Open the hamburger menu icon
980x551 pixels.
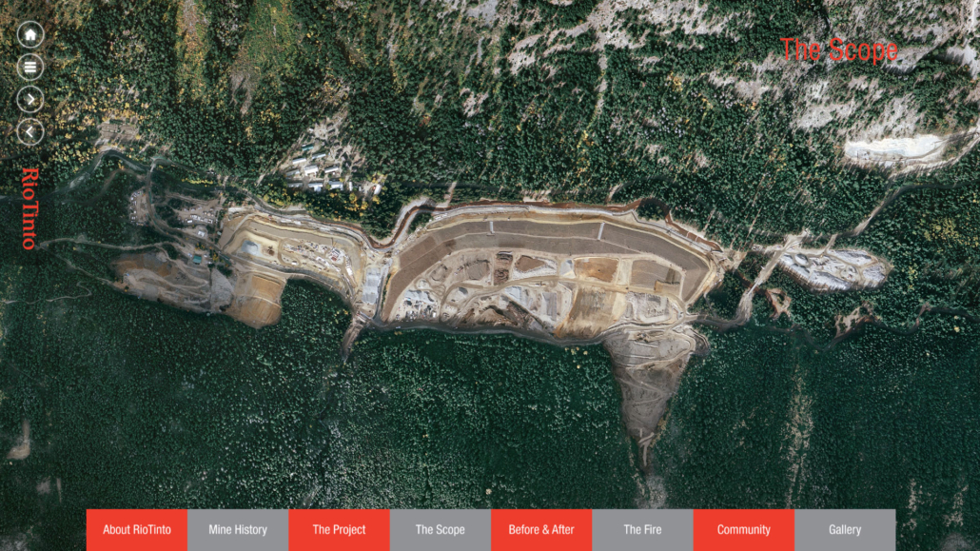click(x=30, y=67)
